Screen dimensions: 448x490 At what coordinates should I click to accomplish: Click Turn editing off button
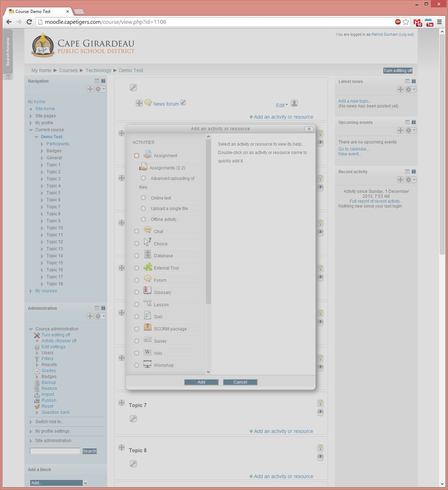click(398, 71)
